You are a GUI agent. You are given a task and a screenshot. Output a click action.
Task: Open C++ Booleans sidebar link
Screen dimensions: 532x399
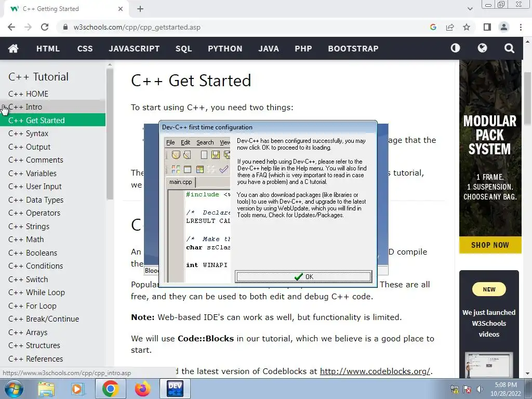pos(52,252)
